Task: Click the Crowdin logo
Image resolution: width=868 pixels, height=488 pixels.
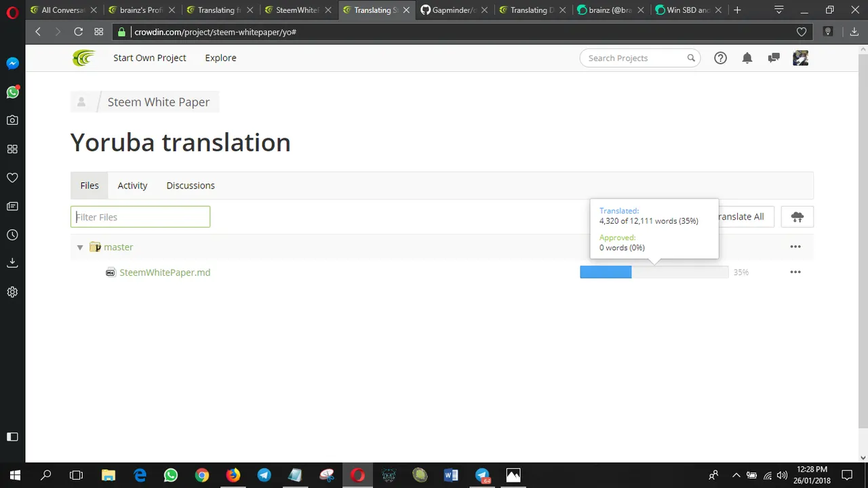Action: tap(84, 58)
